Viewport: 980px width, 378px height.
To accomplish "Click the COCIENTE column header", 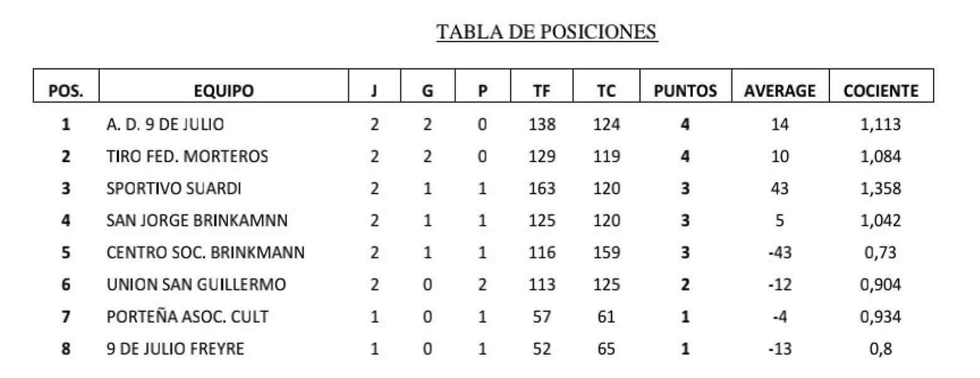I will tap(881, 91).
